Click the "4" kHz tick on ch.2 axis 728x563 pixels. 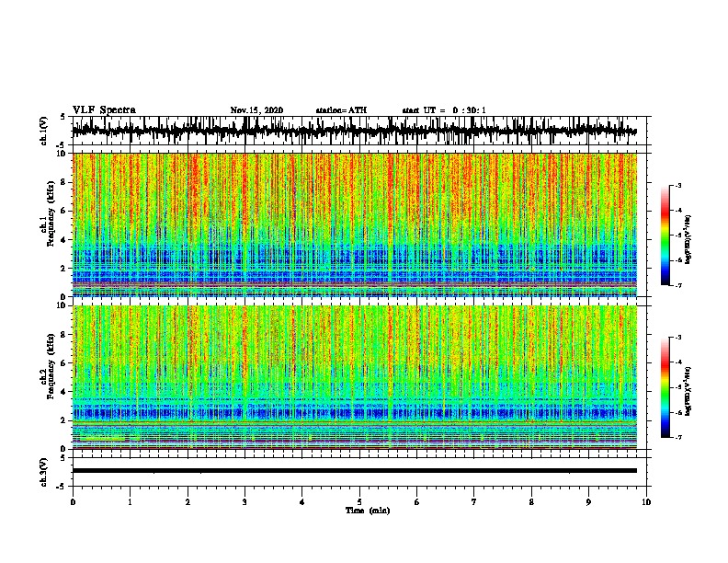pyautogui.click(x=64, y=392)
